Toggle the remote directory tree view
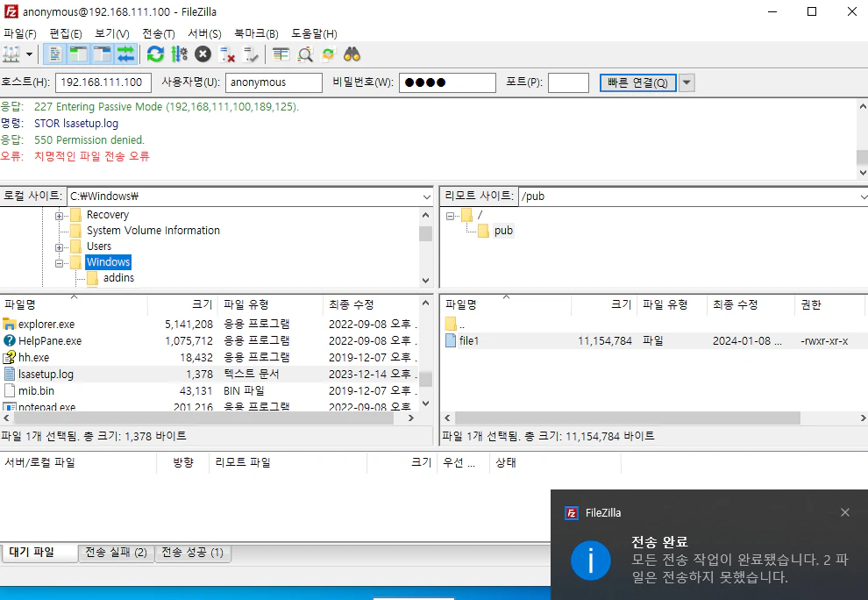 pos(103,54)
